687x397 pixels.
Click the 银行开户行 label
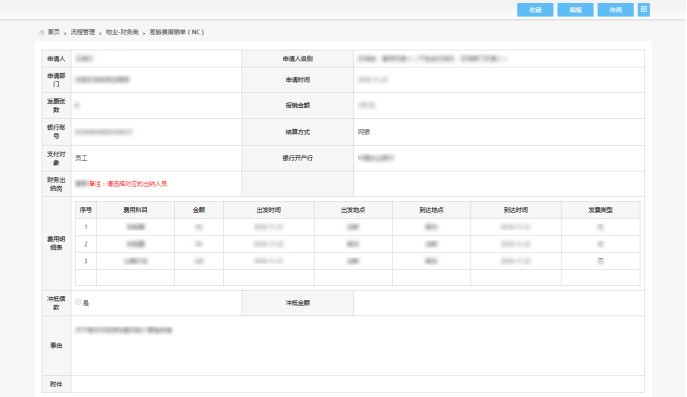pos(297,158)
